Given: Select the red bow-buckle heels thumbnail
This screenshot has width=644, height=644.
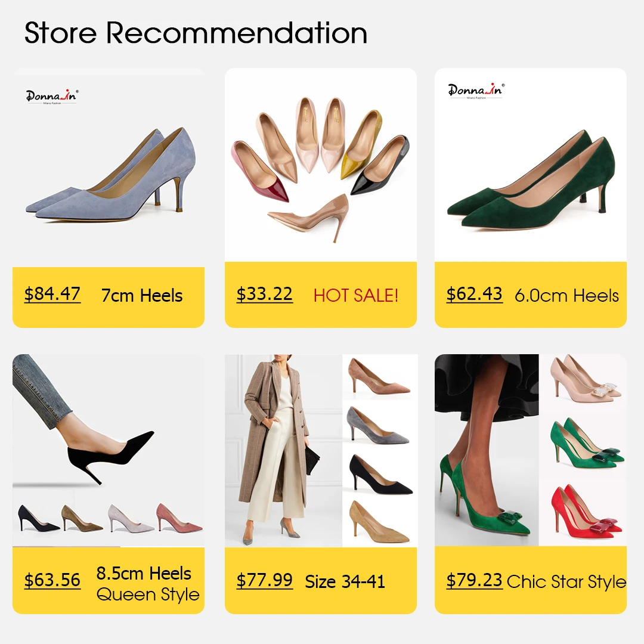Looking at the screenshot, I should pyautogui.click(x=587, y=512).
